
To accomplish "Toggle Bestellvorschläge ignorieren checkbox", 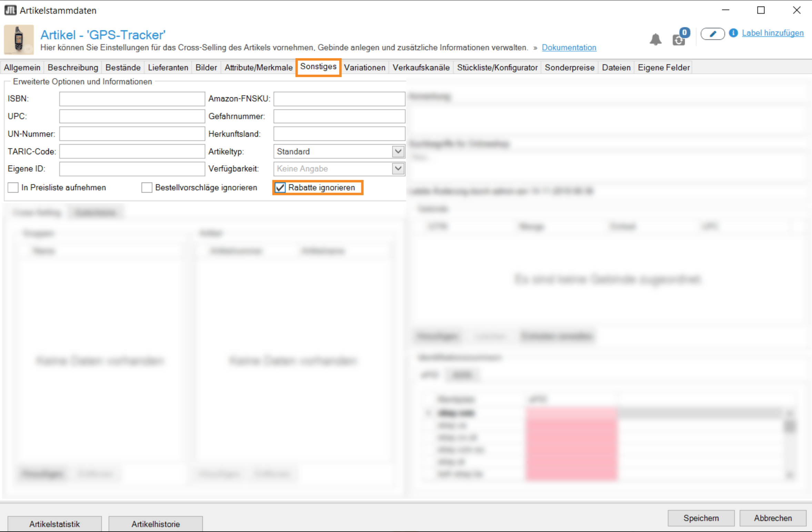I will pos(147,188).
